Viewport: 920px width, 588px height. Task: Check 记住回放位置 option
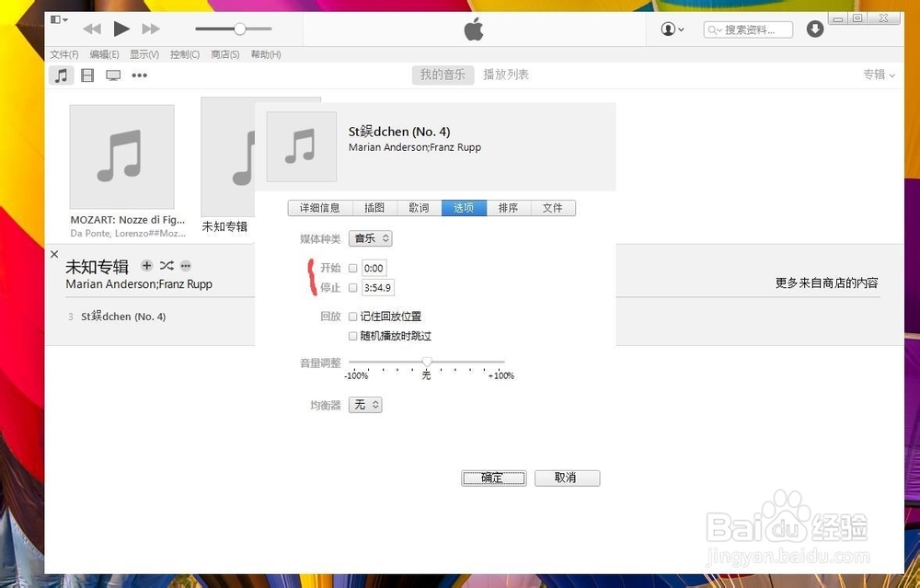tap(352, 316)
